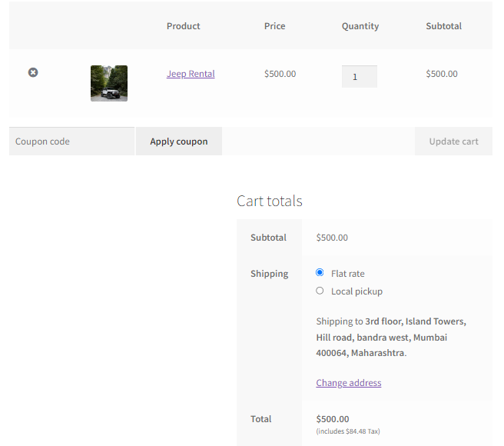Click the Shipping row label

270,274
